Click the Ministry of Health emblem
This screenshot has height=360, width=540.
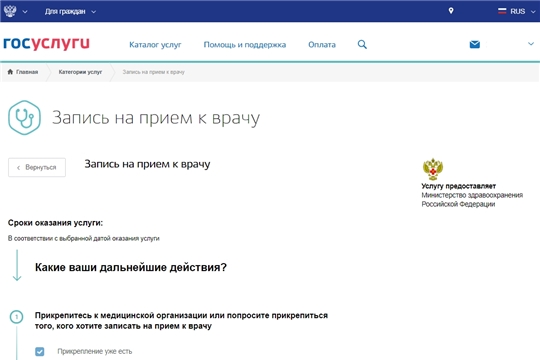pos(433,169)
